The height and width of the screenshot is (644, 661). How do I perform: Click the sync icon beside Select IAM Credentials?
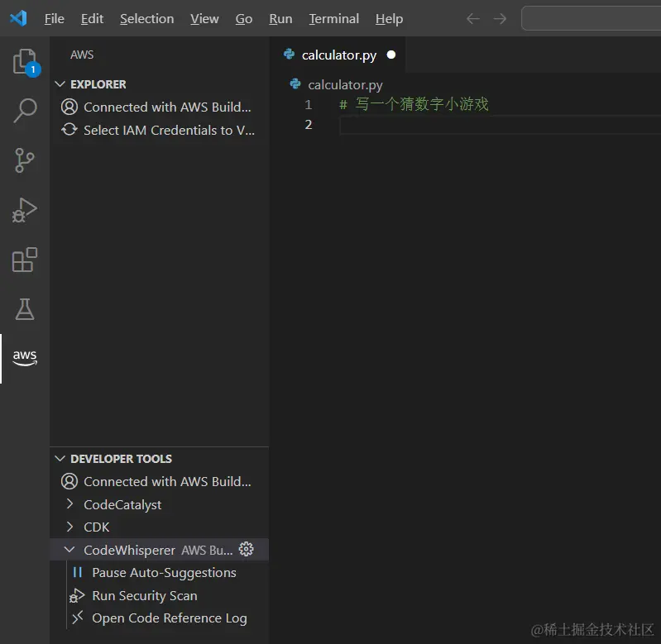coord(69,130)
